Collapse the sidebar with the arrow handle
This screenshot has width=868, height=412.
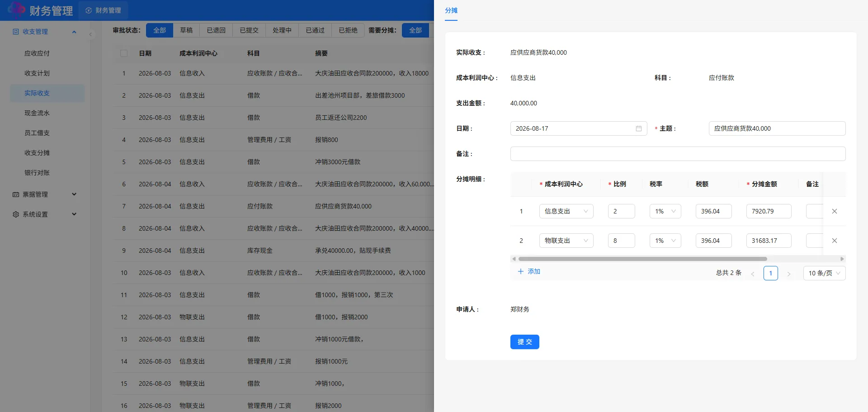(x=90, y=34)
